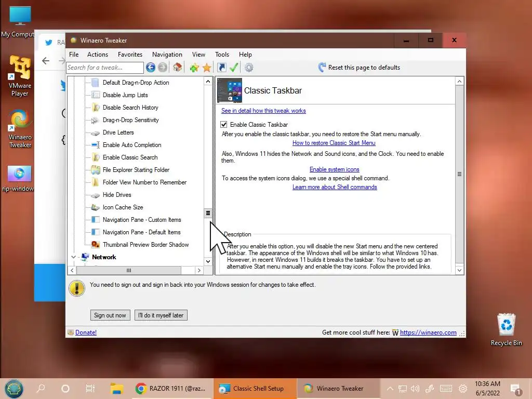Uncheck Enable Classic Taskbar checkbox
The width and height of the screenshot is (532, 399).
click(x=223, y=125)
